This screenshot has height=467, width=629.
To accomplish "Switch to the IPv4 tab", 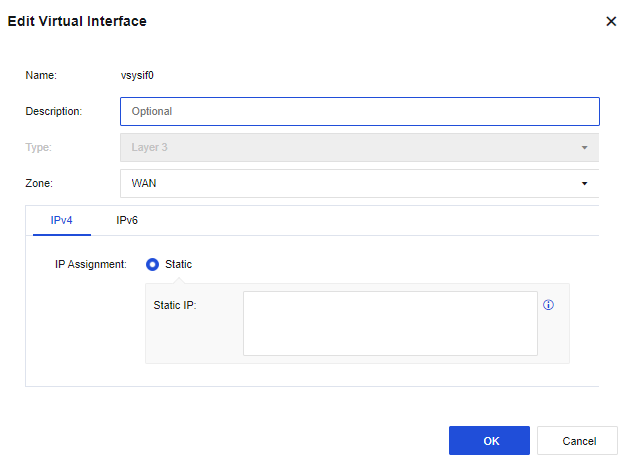I will 61,220.
